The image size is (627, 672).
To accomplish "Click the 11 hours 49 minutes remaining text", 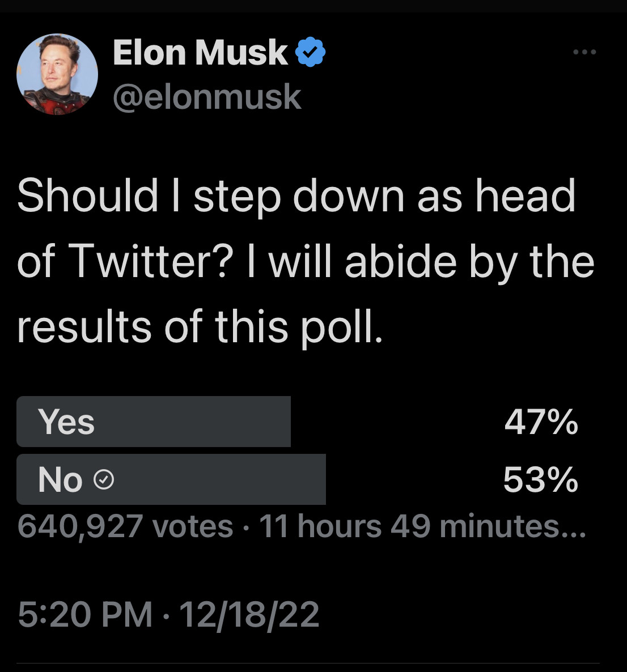I will point(422,526).
